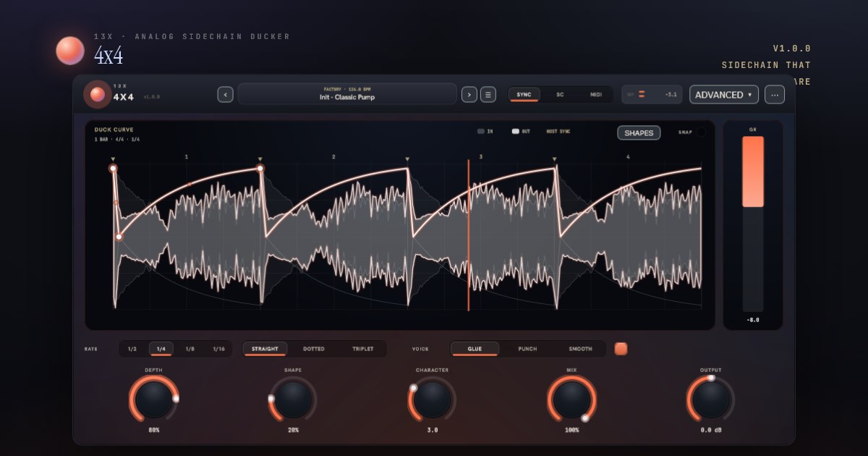Image resolution: width=868 pixels, height=456 pixels.
Task: Click the 4X4 plugin logo orb
Action: [x=97, y=95]
